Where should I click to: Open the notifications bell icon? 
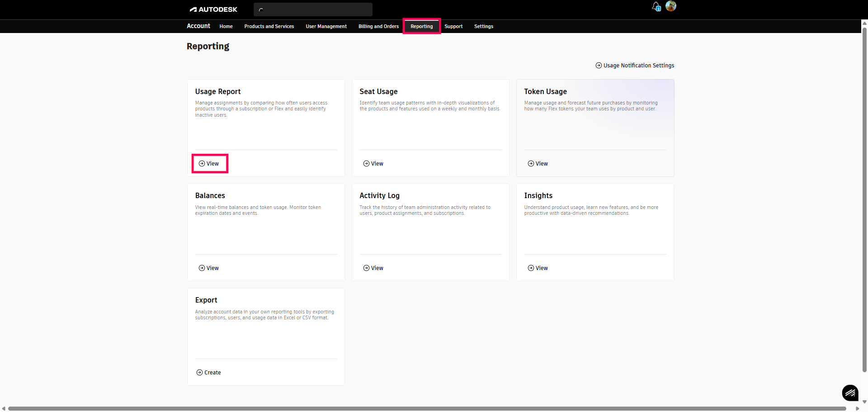click(656, 6)
